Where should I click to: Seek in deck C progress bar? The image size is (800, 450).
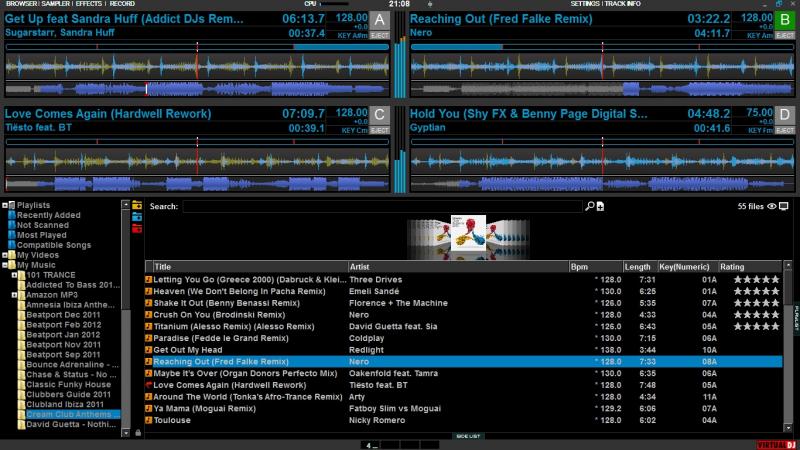click(x=197, y=142)
